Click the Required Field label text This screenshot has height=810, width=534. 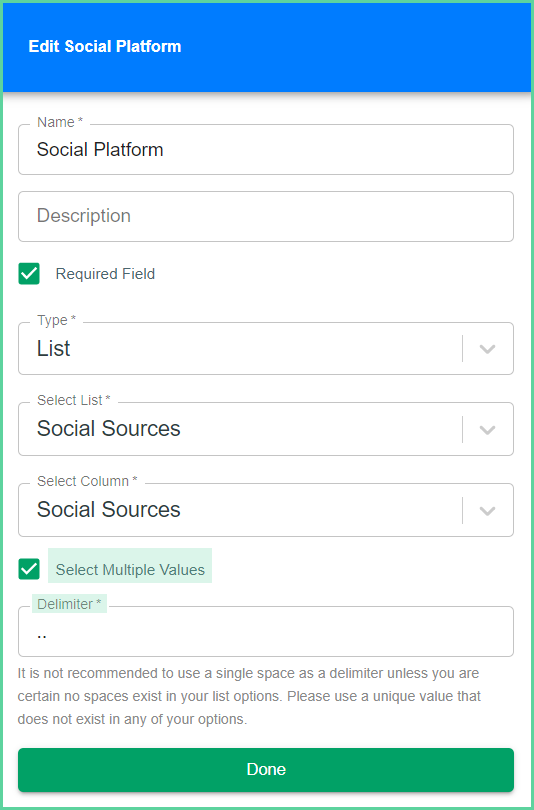click(x=105, y=274)
